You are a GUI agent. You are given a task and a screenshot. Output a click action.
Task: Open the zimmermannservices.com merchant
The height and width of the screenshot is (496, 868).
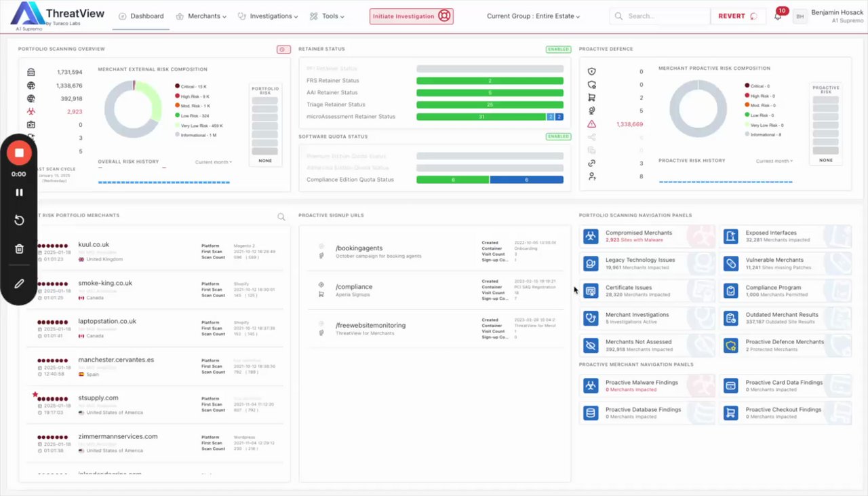(118, 436)
